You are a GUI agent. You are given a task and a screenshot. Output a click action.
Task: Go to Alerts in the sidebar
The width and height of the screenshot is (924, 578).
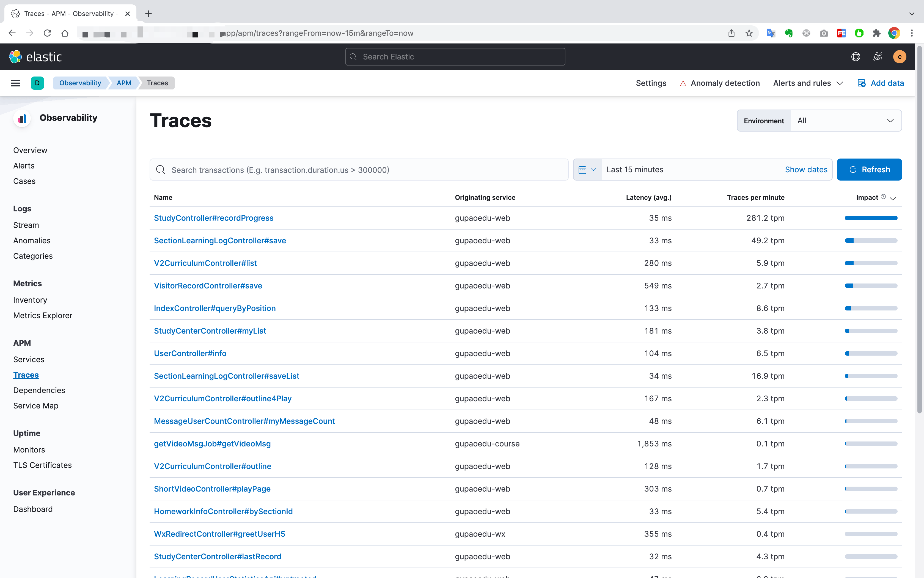click(24, 165)
